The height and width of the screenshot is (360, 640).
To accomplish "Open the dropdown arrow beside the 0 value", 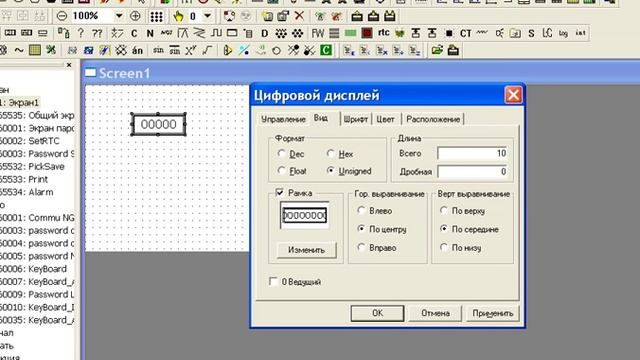I will 207,16.
